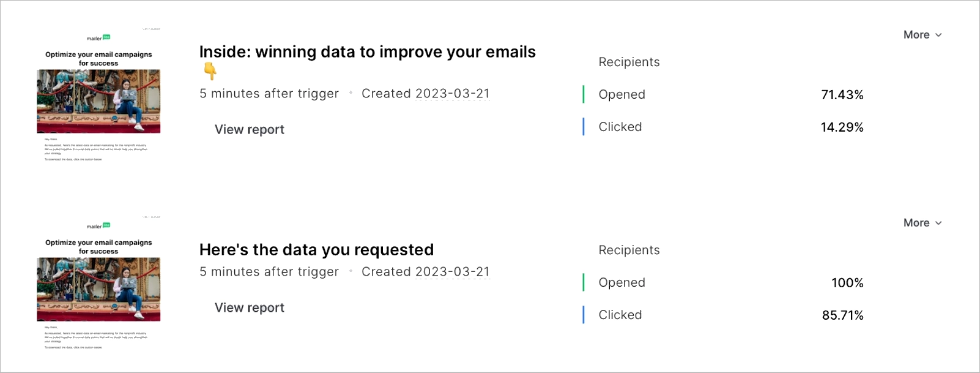Image resolution: width=980 pixels, height=373 pixels.
Task: Select the 'Here's the data you requested' title
Action: (316, 249)
